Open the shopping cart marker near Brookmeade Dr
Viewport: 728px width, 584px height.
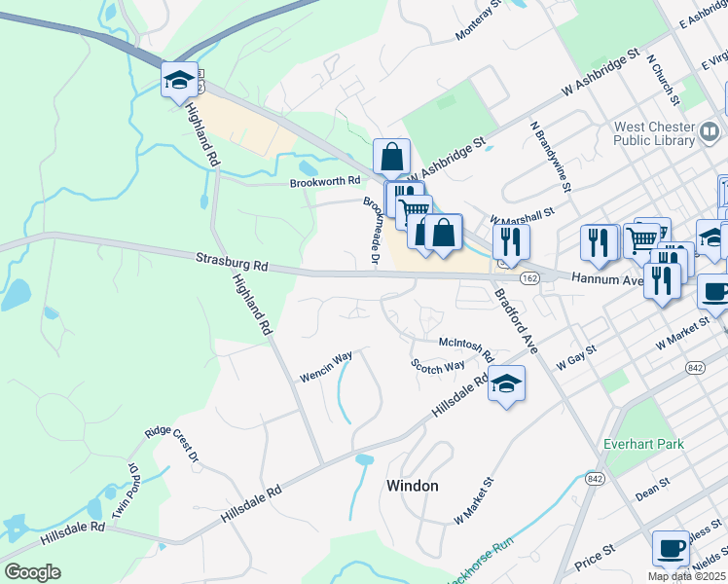pyautogui.click(x=415, y=210)
